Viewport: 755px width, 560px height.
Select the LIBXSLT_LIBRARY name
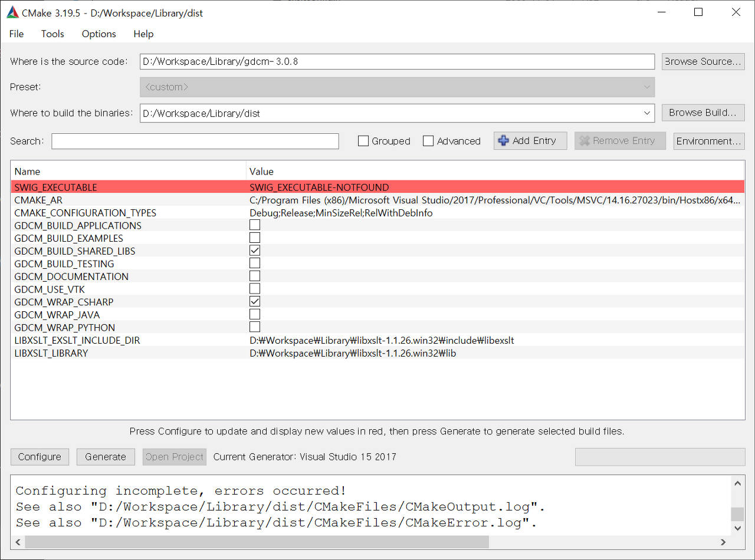pos(51,353)
